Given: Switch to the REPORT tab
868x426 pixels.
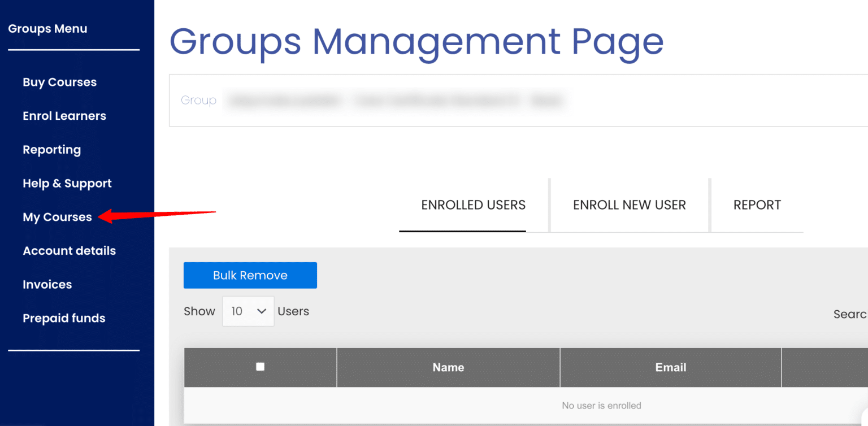Looking at the screenshot, I should click(x=757, y=205).
